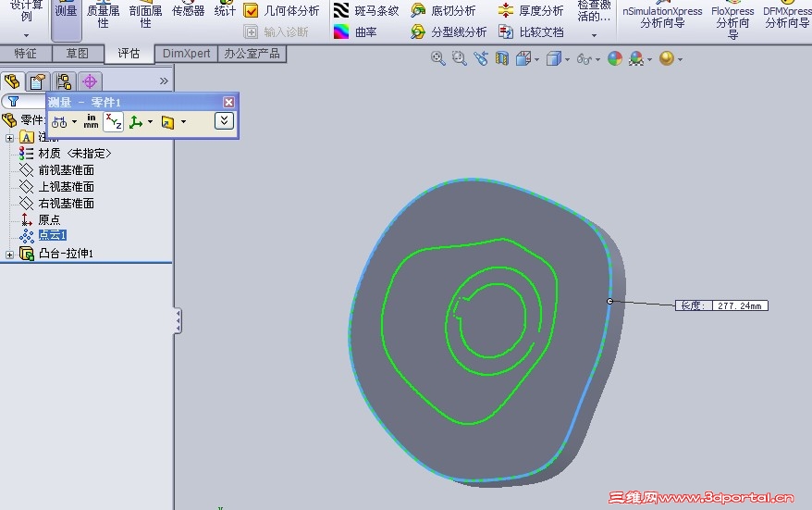Click the greyed 输入诊断 import diagnostics
Image resolution: width=812 pixels, height=510 pixels.
coord(276,32)
